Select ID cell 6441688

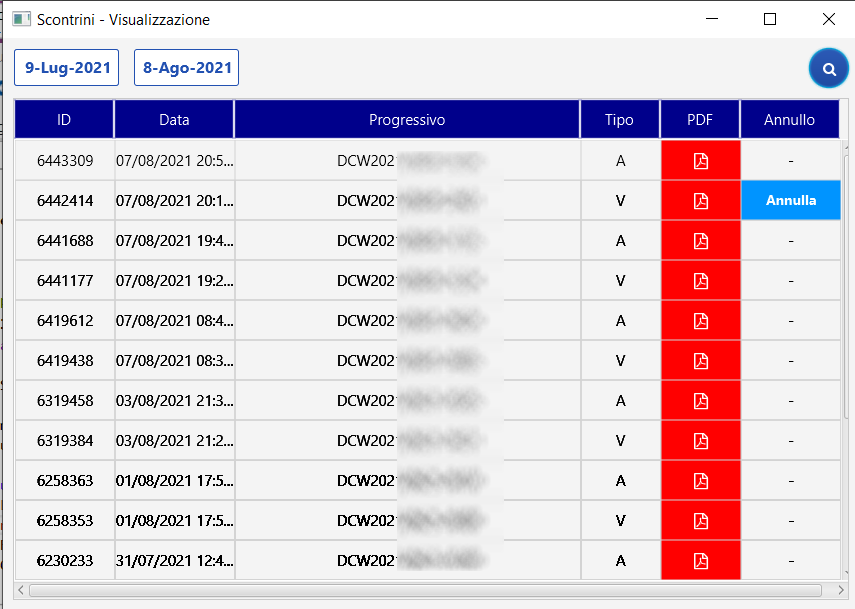pos(65,240)
